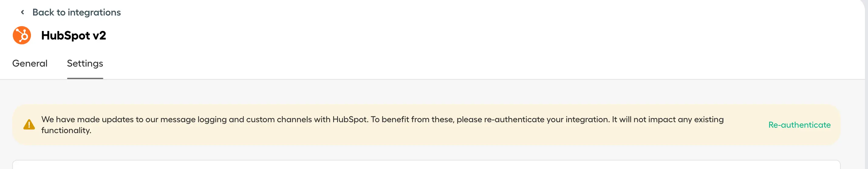Click the word "integrations" in back link
Screen dimensions: 868x169
(94, 12)
